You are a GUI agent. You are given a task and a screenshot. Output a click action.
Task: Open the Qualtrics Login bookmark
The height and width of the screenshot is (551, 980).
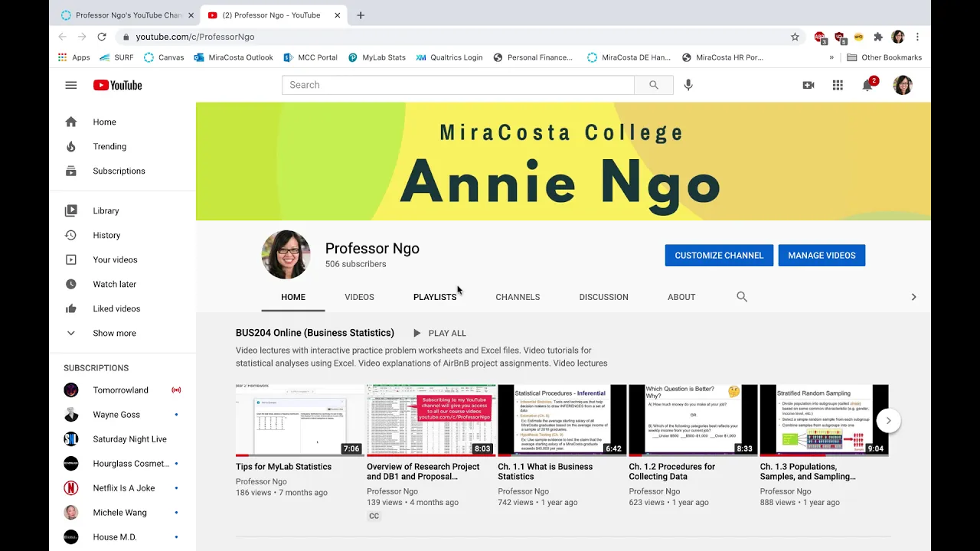[449, 57]
